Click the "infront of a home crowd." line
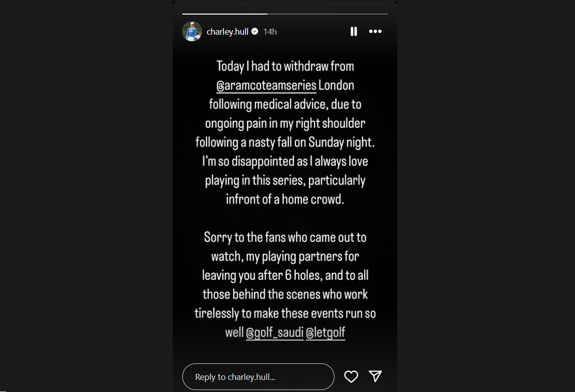Screen dimensions: 575x392 point(285,199)
